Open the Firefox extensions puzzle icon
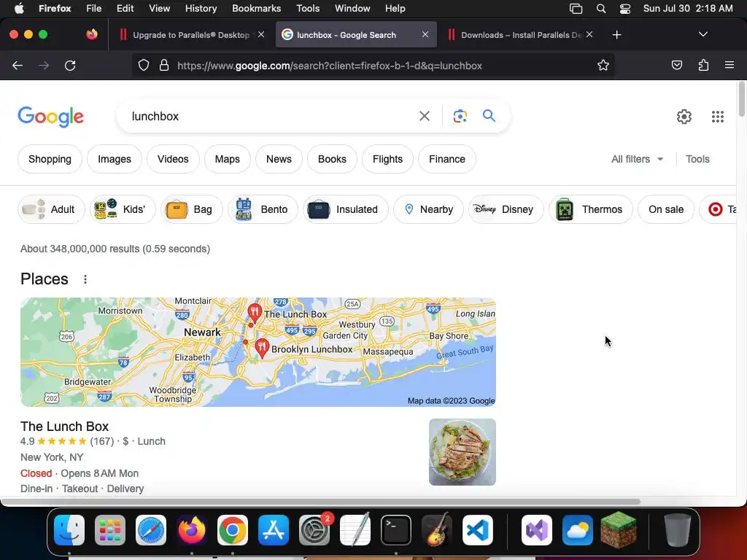 [703, 66]
